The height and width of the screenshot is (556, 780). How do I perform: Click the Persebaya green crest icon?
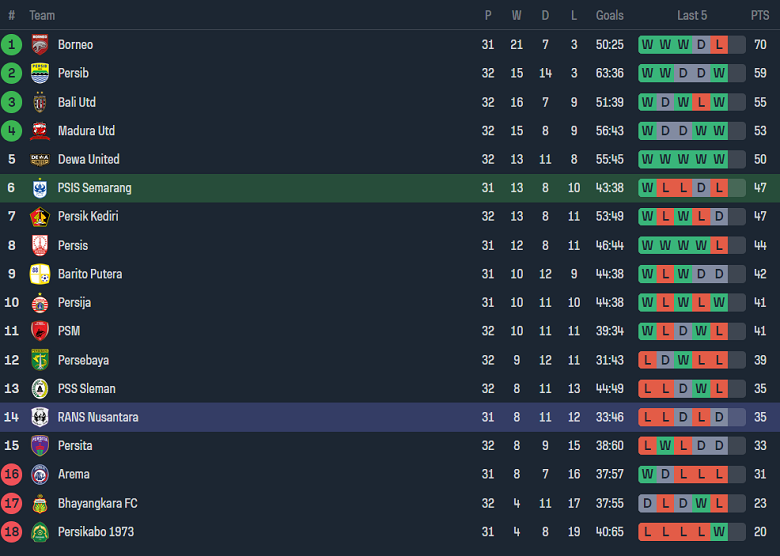click(x=40, y=360)
